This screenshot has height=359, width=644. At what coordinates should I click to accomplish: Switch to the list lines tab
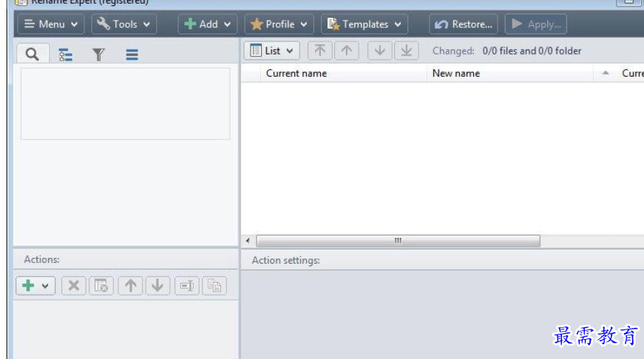(132, 54)
